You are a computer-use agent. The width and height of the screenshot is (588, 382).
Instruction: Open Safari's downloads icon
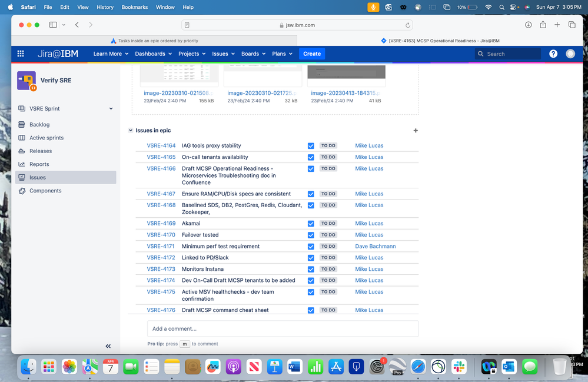click(x=529, y=25)
